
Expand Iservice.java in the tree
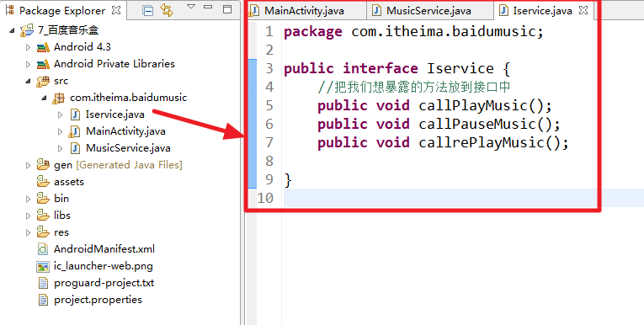[60, 115]
